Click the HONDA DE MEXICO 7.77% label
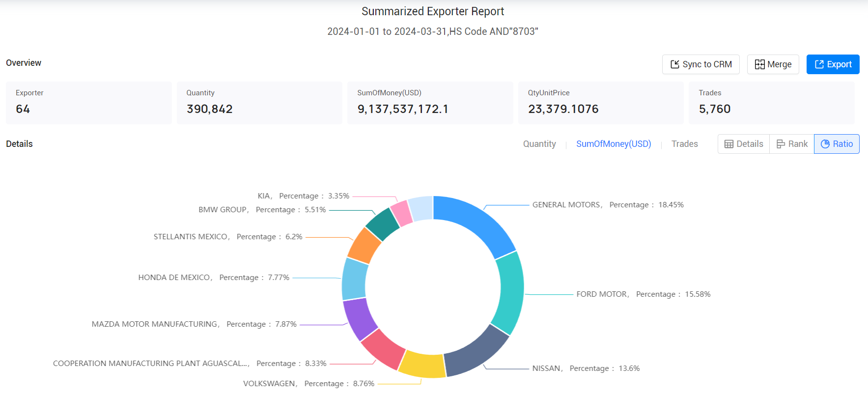868x395 pixels. (214, 278)
